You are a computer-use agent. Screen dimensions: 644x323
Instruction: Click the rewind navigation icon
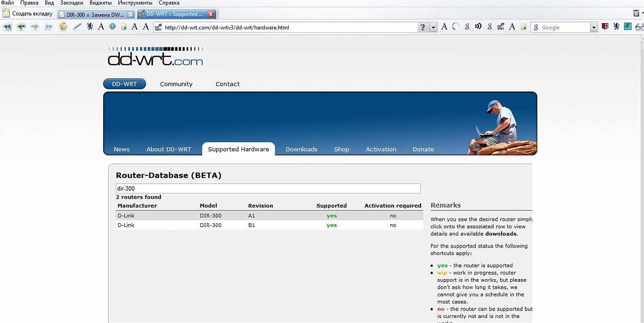point(7,27)
